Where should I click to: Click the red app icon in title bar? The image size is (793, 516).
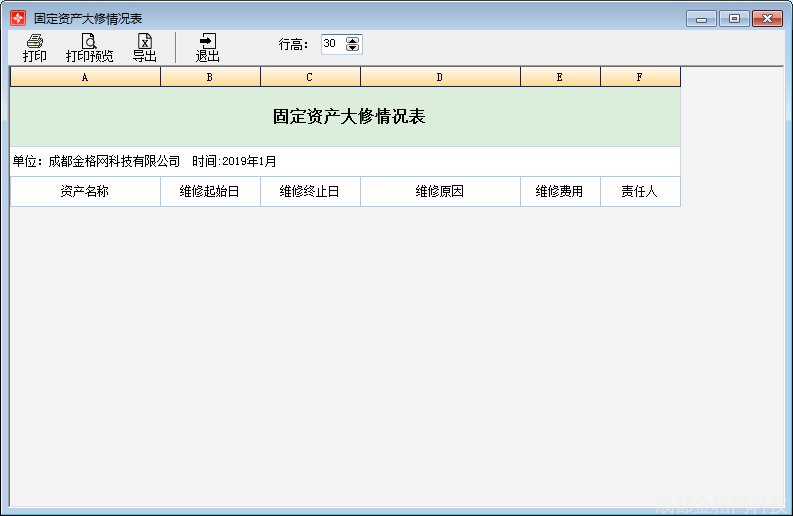[18, 18]
